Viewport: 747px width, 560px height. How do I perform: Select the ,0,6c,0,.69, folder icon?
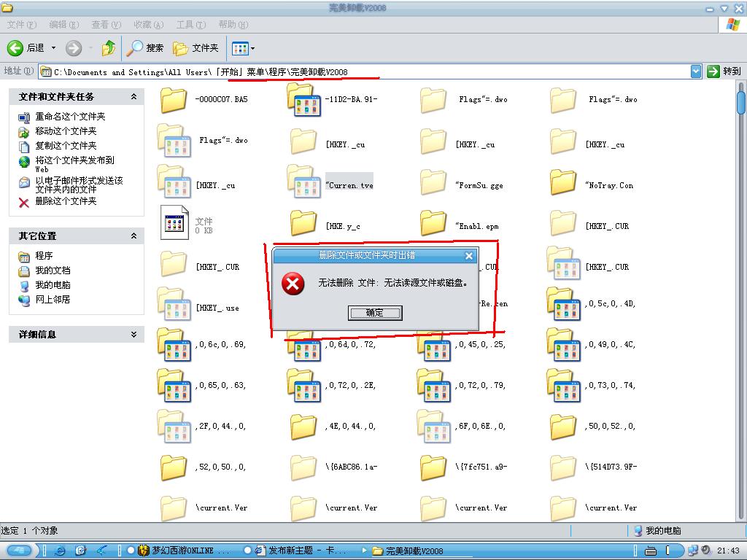coord(174,345)
